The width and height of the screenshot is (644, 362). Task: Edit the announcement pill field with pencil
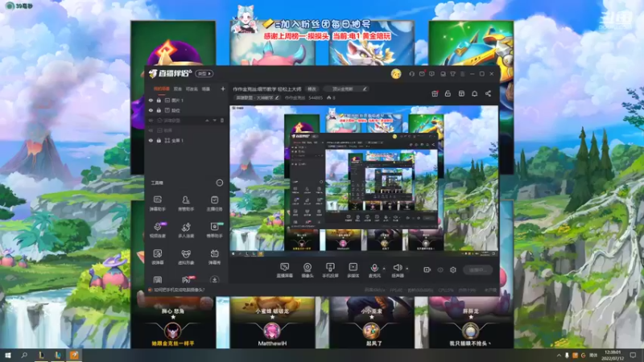click(x=345, y=89)
